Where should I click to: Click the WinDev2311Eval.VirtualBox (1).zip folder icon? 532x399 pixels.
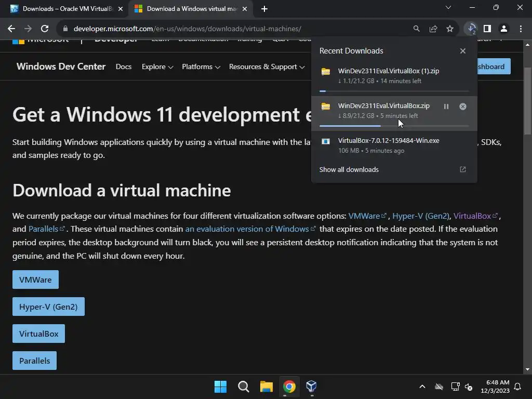326,72
